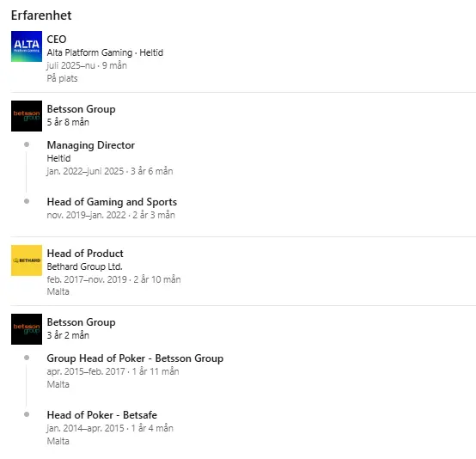This screenshot has width=476, height=459.
Task: Open Bethard Group Ltd. company link
Action: pyautogui.click(x=84, y=266)
